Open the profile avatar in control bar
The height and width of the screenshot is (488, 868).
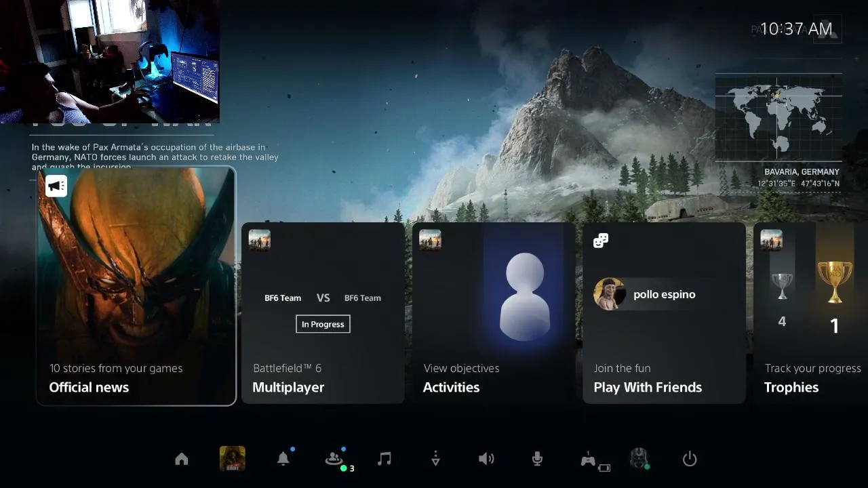639,458
